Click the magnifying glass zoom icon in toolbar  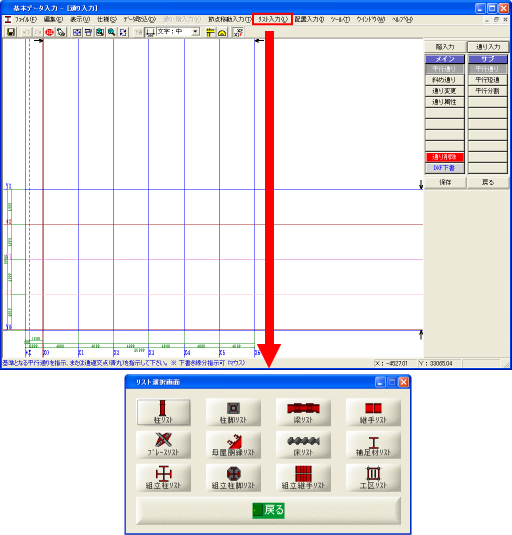pyautogui.click(x=112, y=32)
